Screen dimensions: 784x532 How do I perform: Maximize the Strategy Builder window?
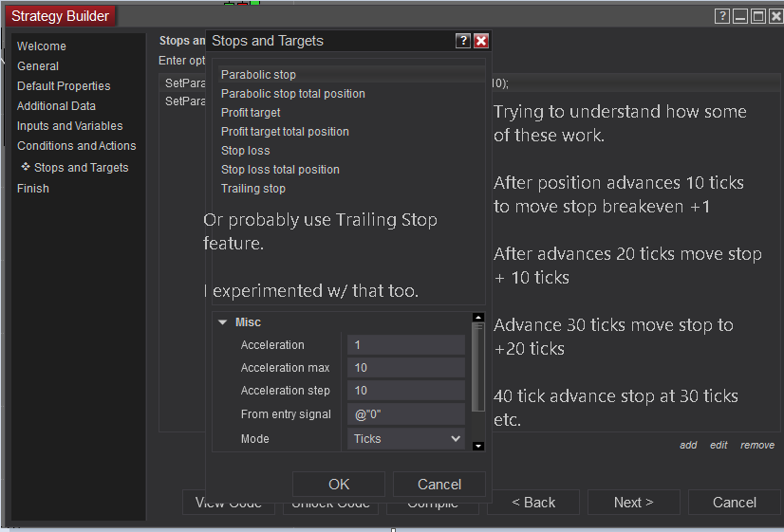coord(758,16)
